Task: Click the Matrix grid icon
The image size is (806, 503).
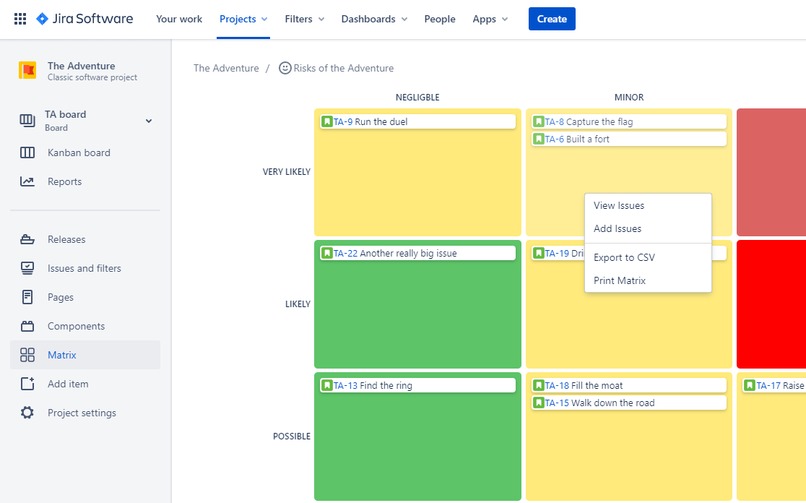Action: coord(27,355)
